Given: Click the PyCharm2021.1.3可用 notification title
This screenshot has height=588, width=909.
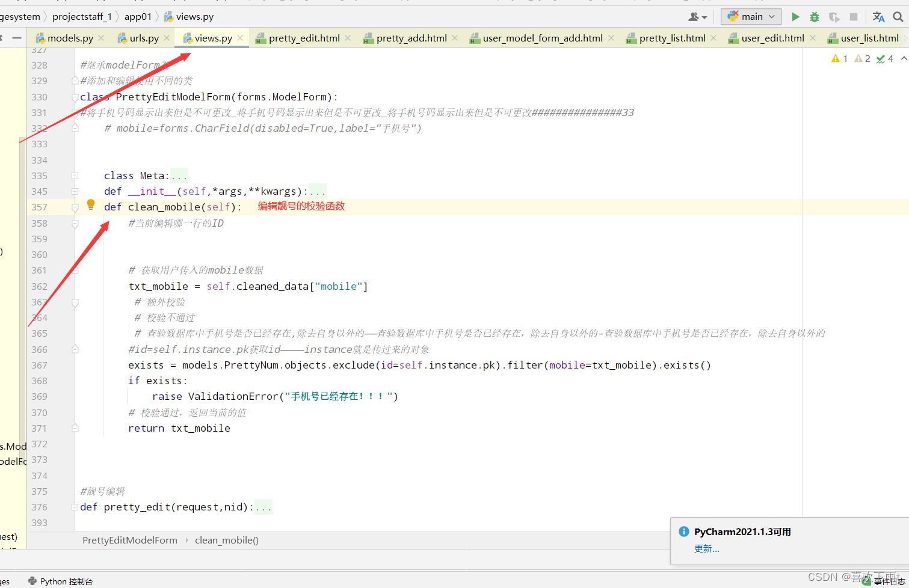Looking at the screenshot, I should click(742, 531).
